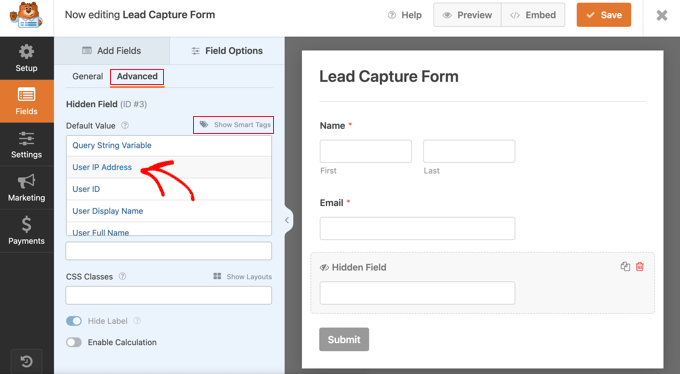This screenshot has width=680, height=374.
Task: Choose Query String Variable smart tag
Action: pyautogui.click(x=169, y=146)
